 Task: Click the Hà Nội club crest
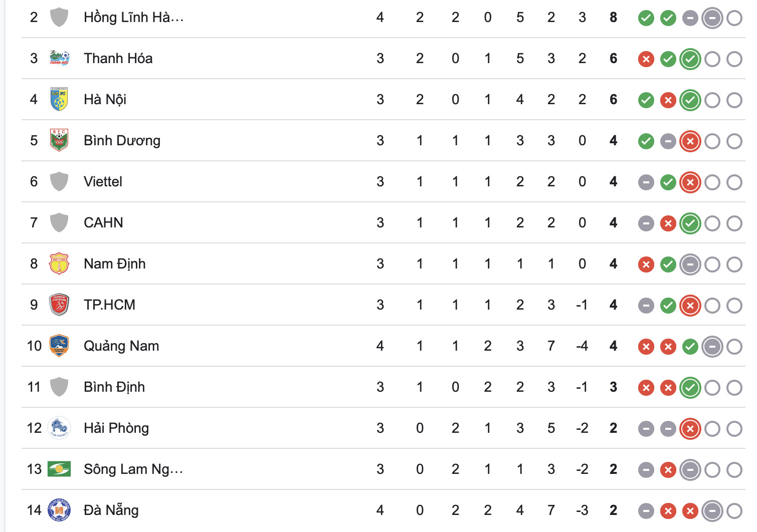tap(59, 99)
